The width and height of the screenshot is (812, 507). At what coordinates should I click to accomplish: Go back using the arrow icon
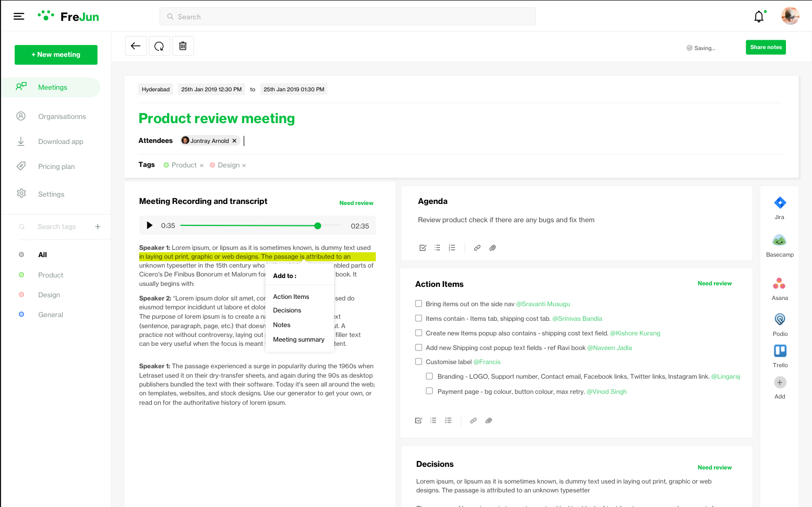[136, 46]
